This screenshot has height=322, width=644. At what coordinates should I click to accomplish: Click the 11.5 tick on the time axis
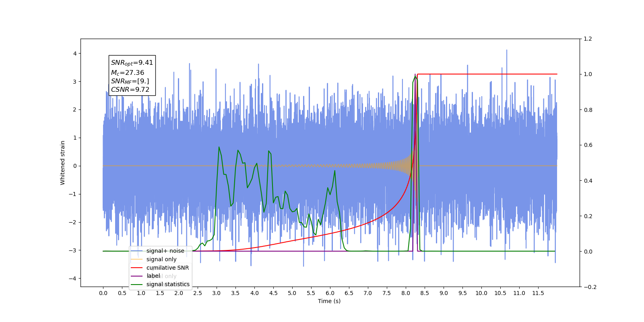[538, 293]
